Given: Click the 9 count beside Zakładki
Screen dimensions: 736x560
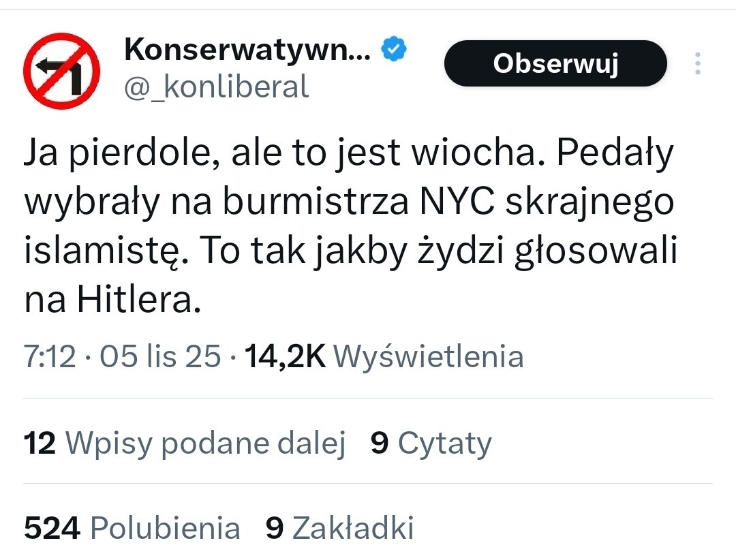Looking at the screenshot, I should point(274,528).
